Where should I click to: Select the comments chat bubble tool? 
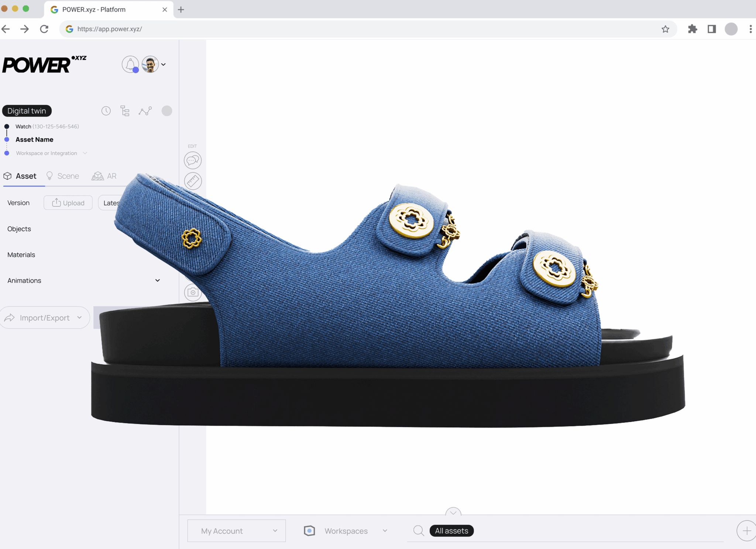tap(193, 160)
